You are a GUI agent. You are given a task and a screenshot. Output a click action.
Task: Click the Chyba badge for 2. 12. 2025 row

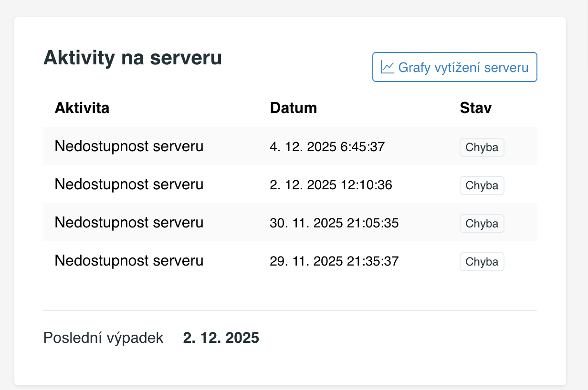coord(482,185)
